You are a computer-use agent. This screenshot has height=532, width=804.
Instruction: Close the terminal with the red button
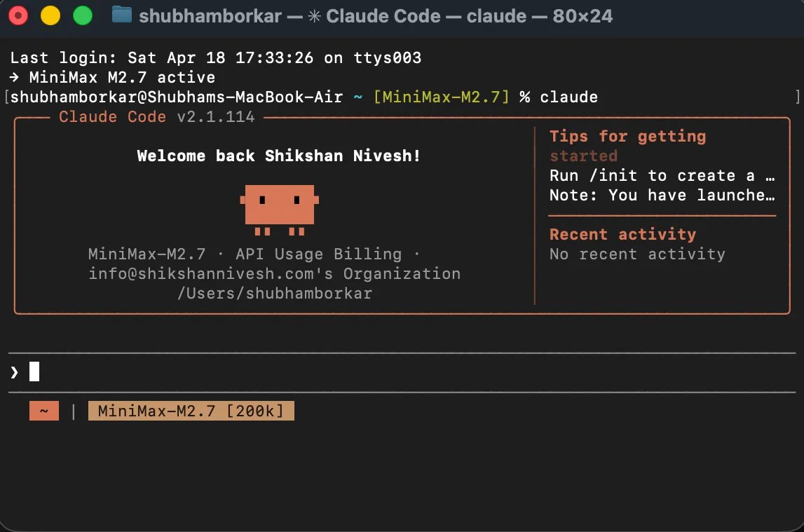tap(18, 15)
